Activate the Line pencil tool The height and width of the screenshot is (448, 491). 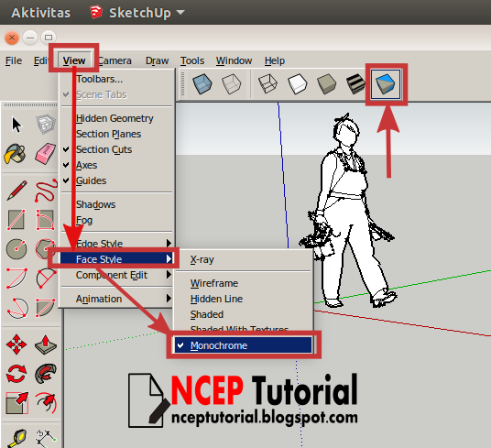(16, 191)
